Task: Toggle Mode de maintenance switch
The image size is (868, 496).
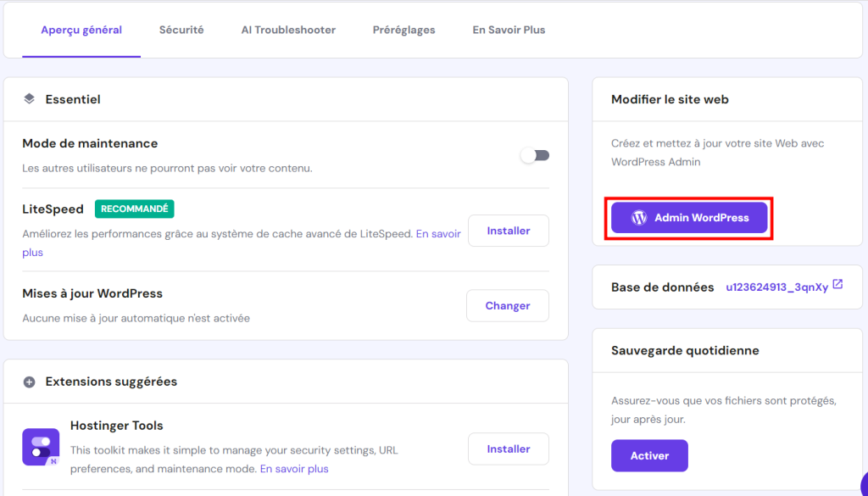Action: click(535, 155)
